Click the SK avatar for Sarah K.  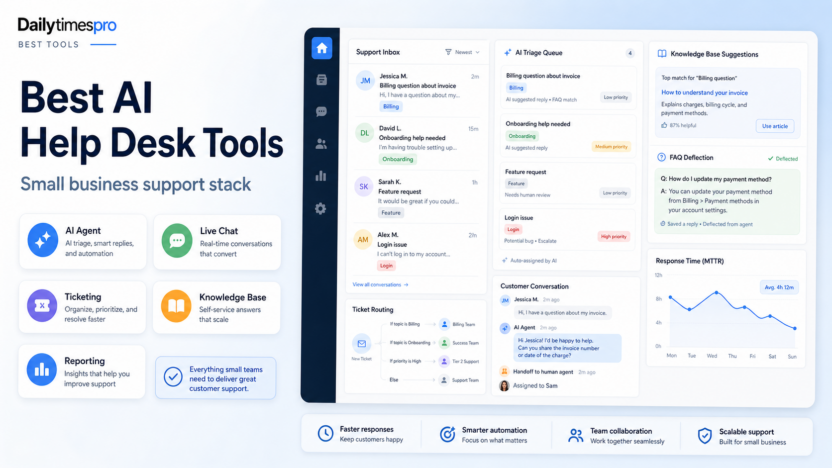pyautogui.click(x=363, y=186)
